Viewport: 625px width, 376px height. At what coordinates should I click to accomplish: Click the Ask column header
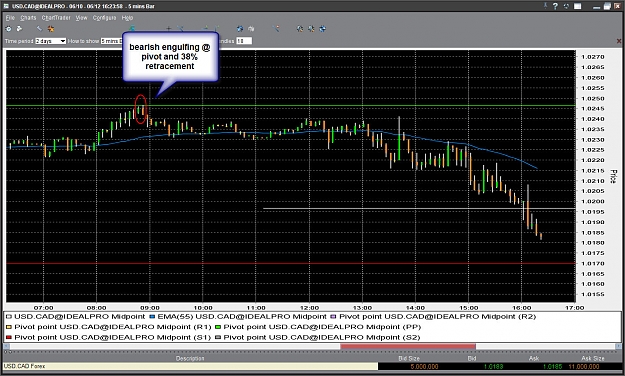(x=534, y=358)
